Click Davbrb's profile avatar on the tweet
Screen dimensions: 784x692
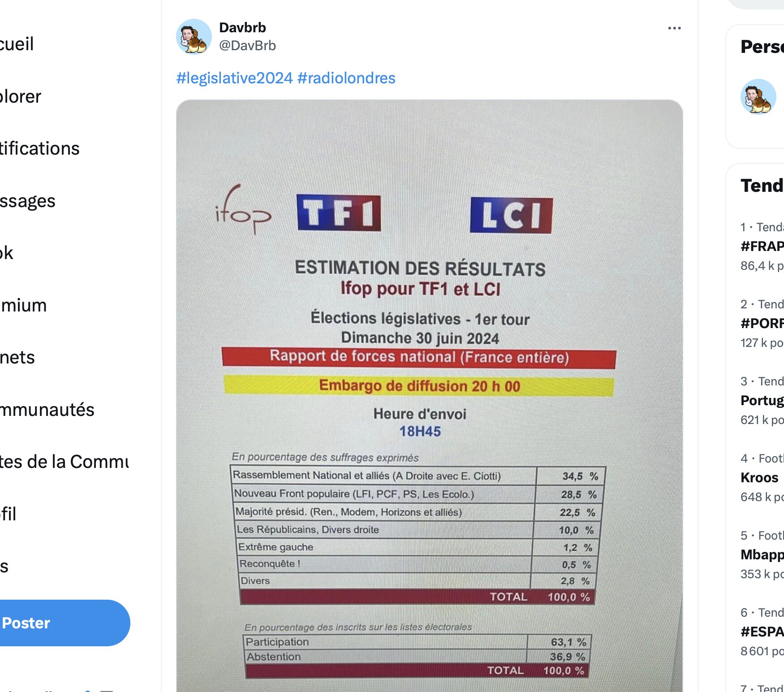point(194,37)
